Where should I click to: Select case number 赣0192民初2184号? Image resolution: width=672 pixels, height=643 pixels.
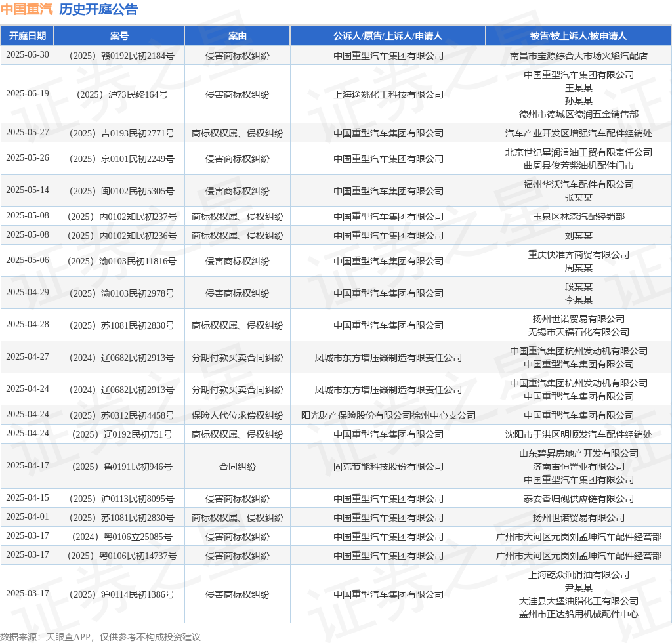tap(121, 56)
